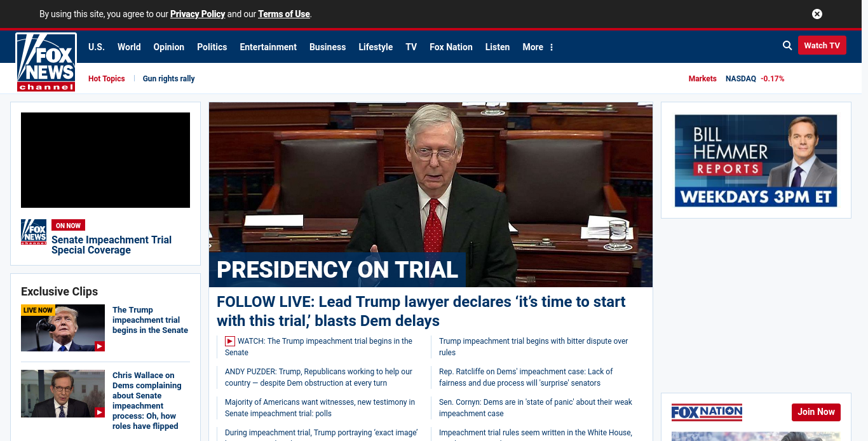
Task: Dismiss the privacy policy notice banner
Action: coord(817,14)
